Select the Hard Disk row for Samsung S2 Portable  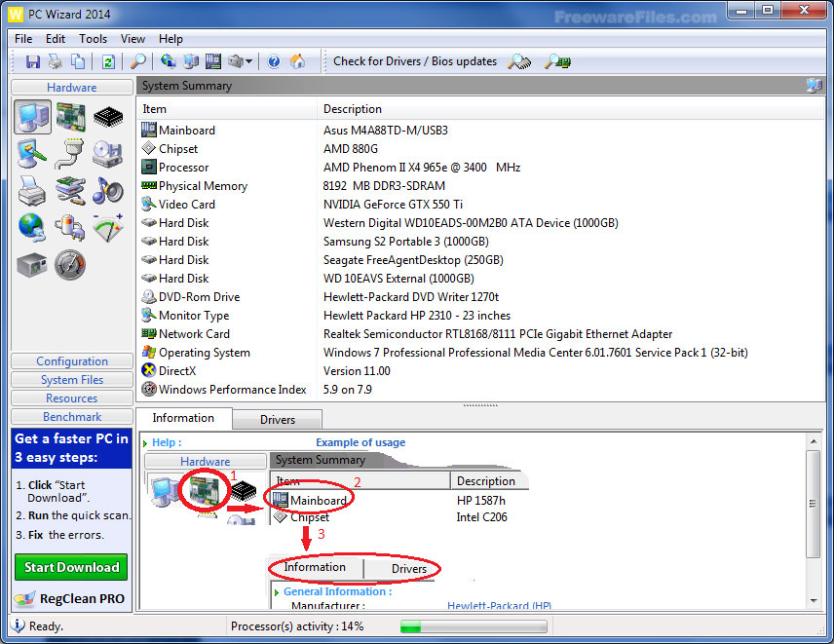[482, 242]
